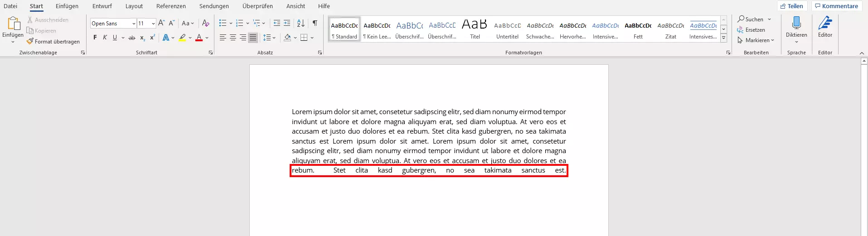Click vertical scrollbar up arrow
This screenshot has width=868, height=236.
(864, 61)
